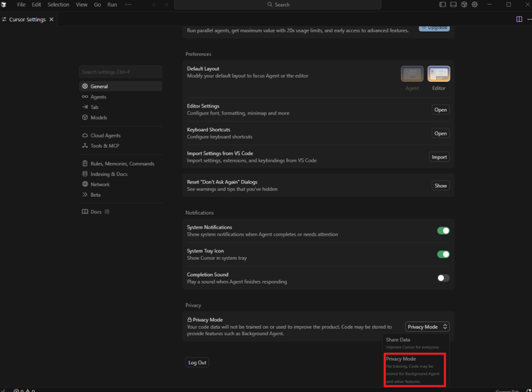
Task: Toggle the bottom panel layout icon
Action: [x=453, y=5]
